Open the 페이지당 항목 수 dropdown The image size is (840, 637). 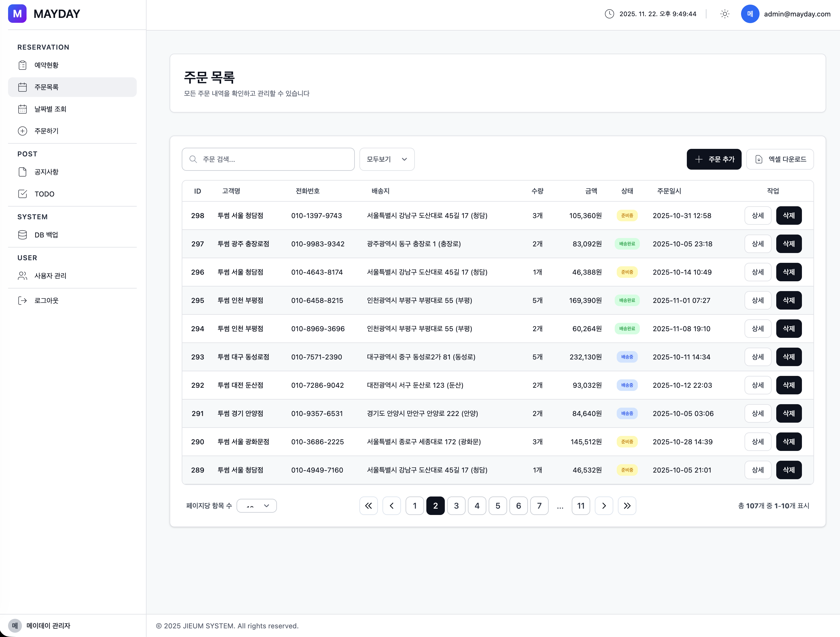coord(256,505)
